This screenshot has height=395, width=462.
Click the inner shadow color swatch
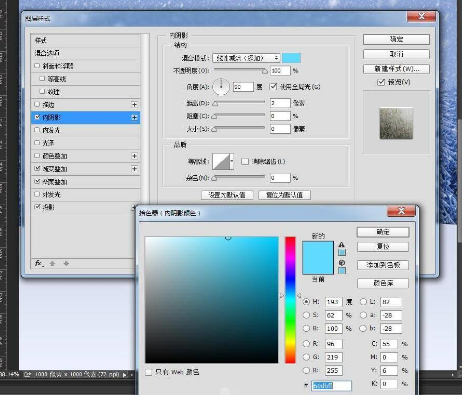click(x=291, y=58)
